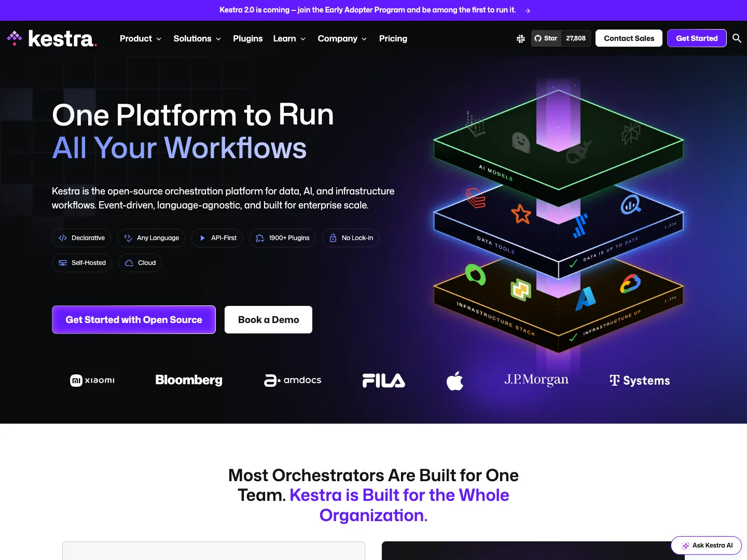Click Get Started with Open Source

click(134, 319)
